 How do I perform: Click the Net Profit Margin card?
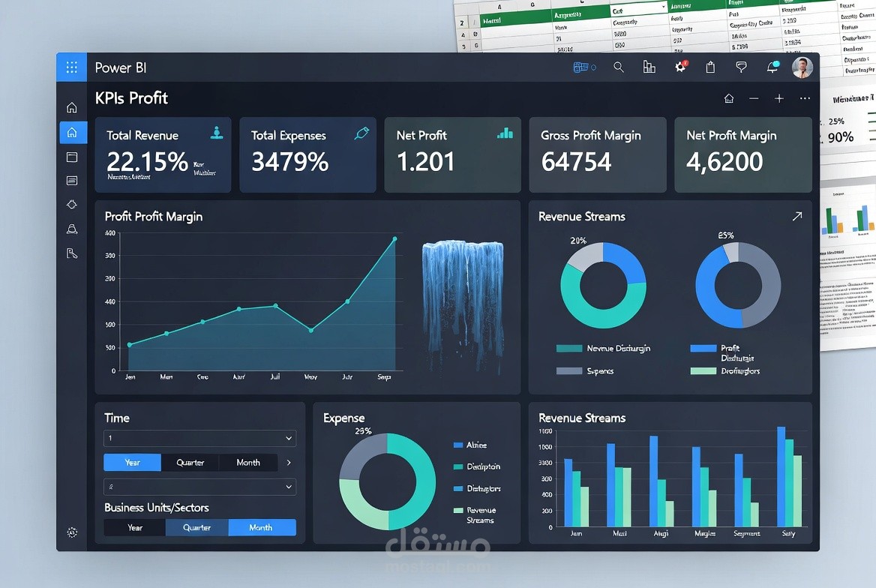pyautogui.click(x=743, y=154)
